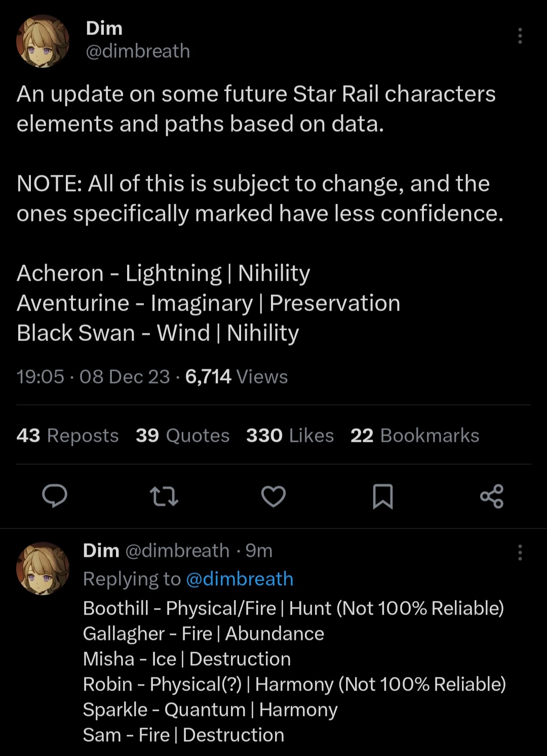547x756 pixels.
Task: View the 39 Quotes list
Action: point(182,435)
